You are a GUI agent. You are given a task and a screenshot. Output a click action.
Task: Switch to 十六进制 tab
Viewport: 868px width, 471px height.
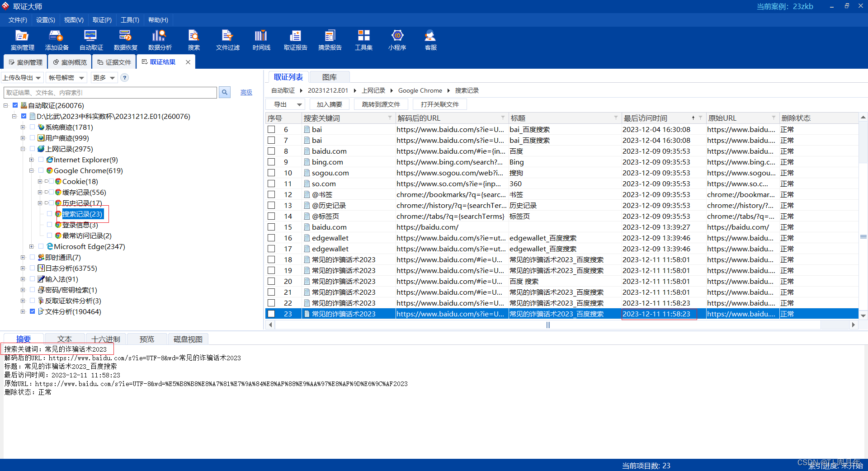click(106, 339)
